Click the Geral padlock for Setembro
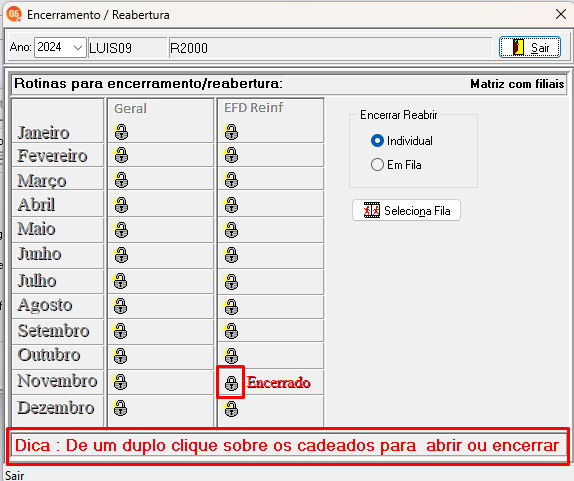This screenshot has height=481, width=574. tap(120, 331)
